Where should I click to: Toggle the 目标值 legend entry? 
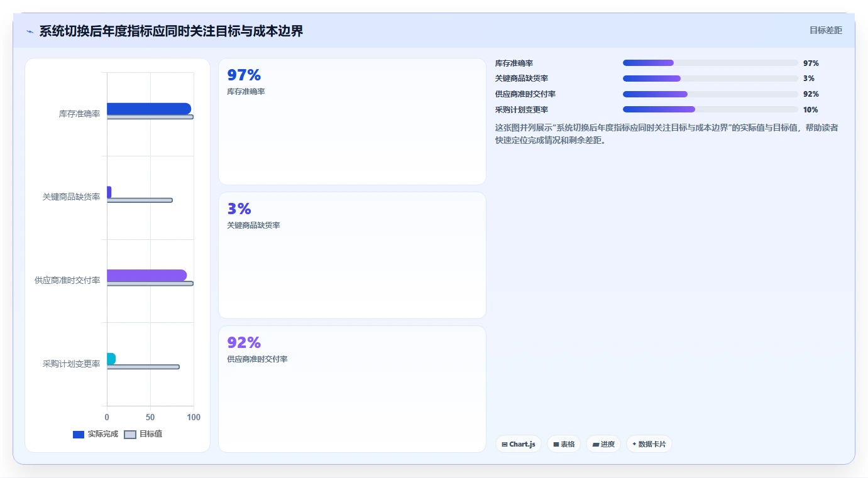(143, 434)
